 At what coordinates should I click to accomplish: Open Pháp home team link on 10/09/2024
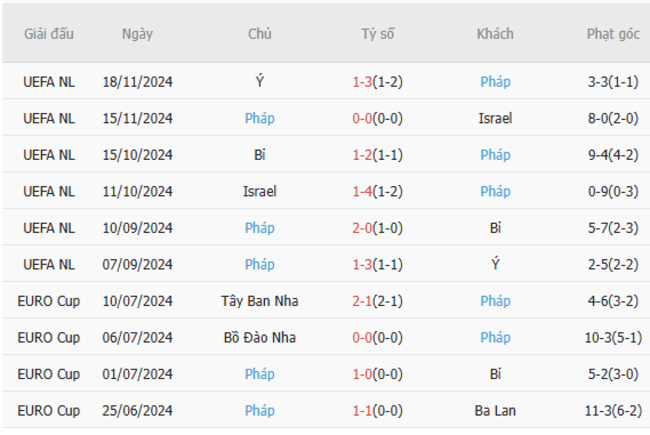pyautogui.click(x=259, y=228)
